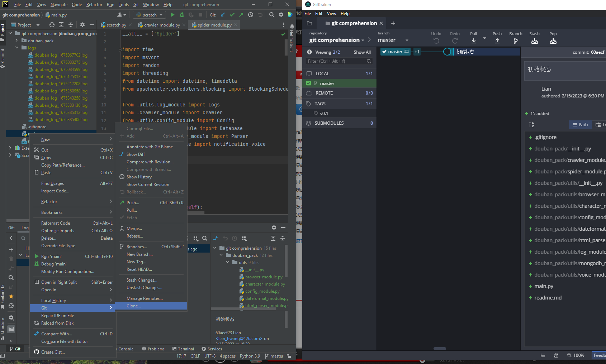This screenshot has width=606, height=364.
Task: Run the scratch configuration with green play icon
Action: [172, 15]
